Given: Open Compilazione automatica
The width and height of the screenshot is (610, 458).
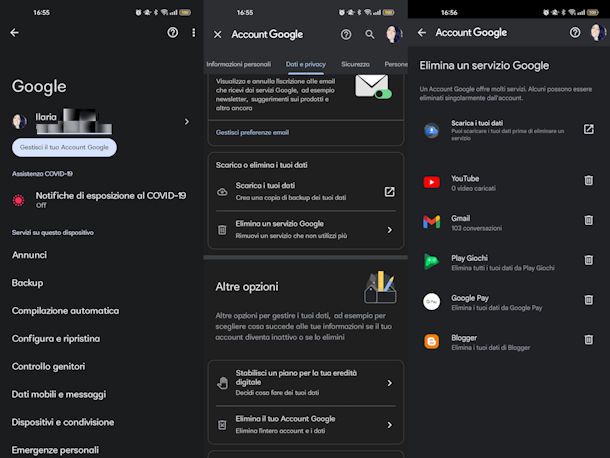Looking at the screenshot, I should point(65,311).
